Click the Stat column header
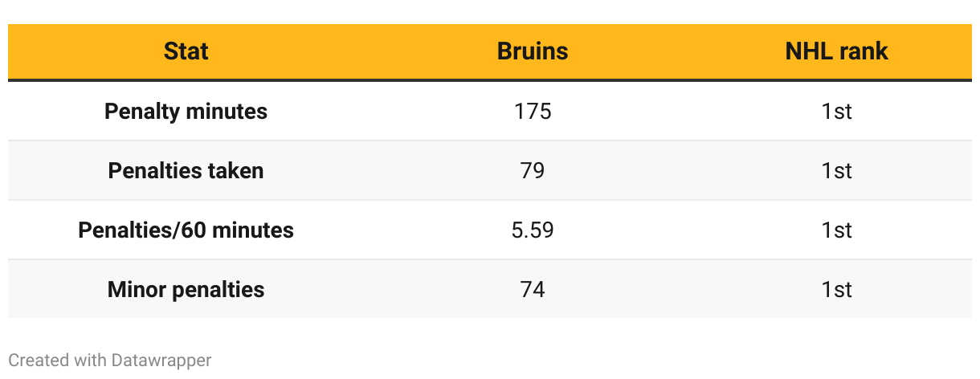This screenshot has width=980, height=379. click(x=186, y=51)
